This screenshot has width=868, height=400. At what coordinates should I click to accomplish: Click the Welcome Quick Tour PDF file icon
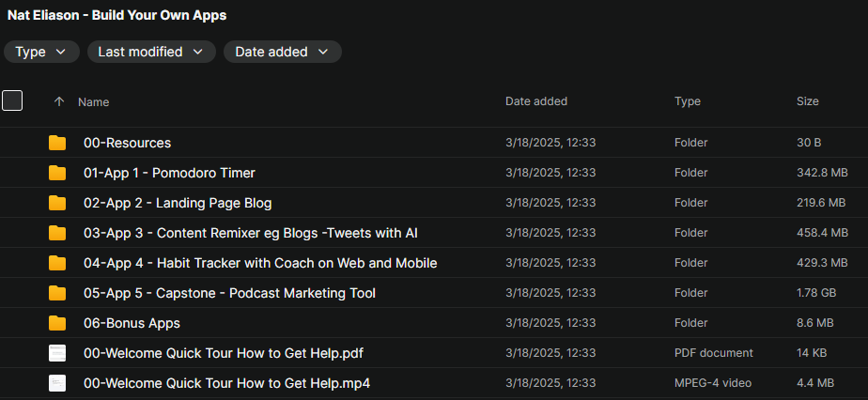57,353
